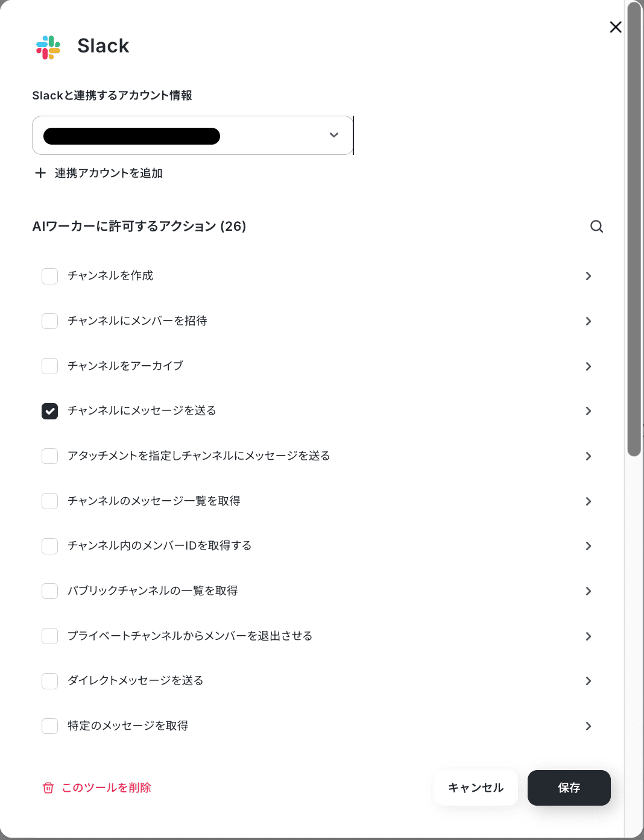Screen dimensions: 644x840
Task: Expand チャンネルを作成 row chevron
Action: pos(589,276)
